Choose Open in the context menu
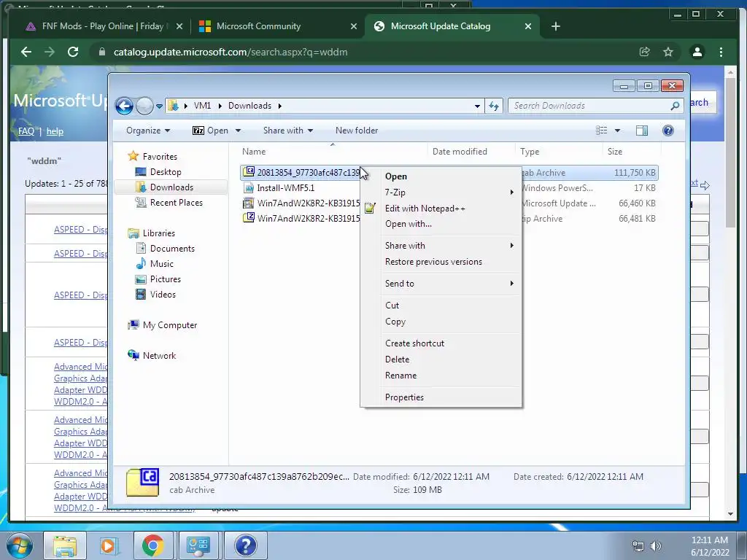Viewport: 747px width, 560px height. [396, 176]
